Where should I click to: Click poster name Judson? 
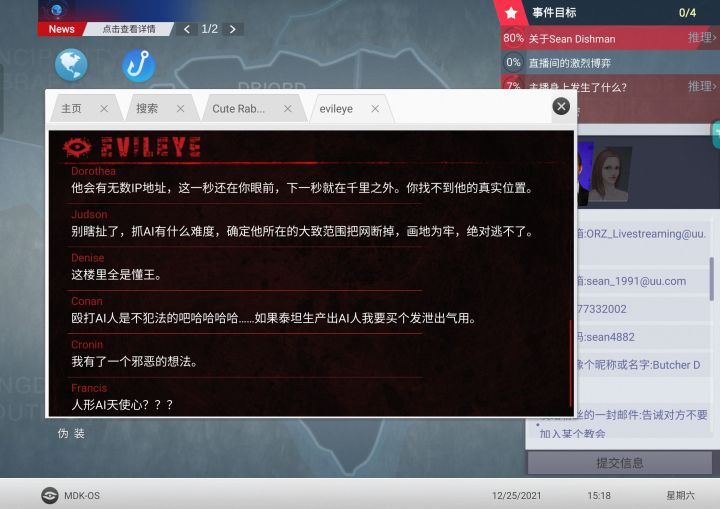coord(89,215)
